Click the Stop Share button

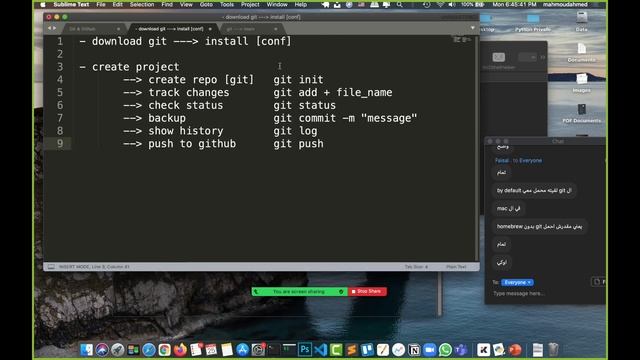coord(367,291)
